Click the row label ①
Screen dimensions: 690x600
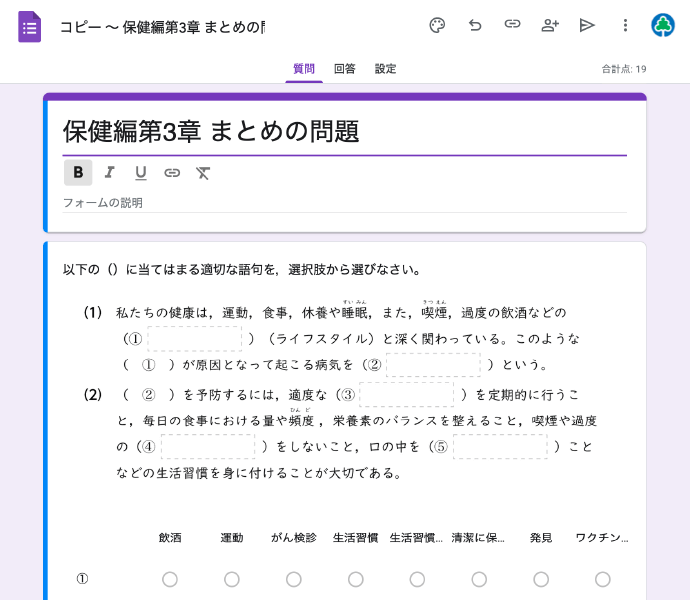[x=82, y=579]
